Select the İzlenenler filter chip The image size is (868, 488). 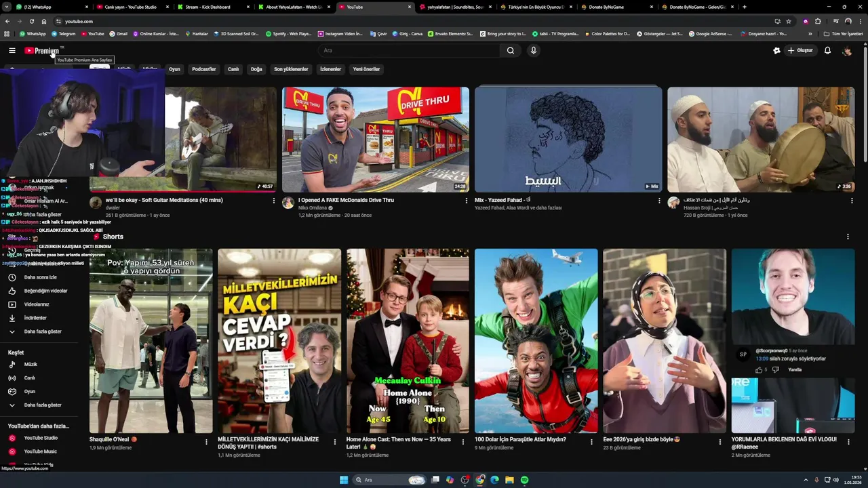pos(330,69)
